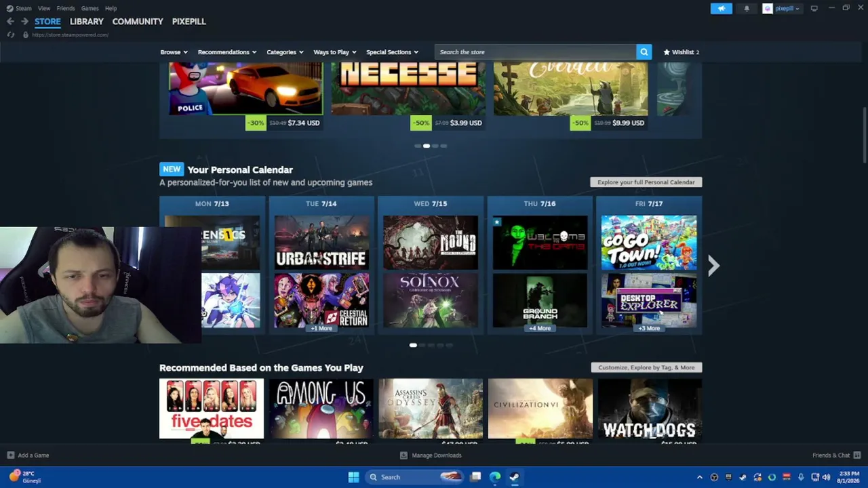Expand the Special Sections dropdown
This screenshot has height=488, width=868.
point(392,52)
